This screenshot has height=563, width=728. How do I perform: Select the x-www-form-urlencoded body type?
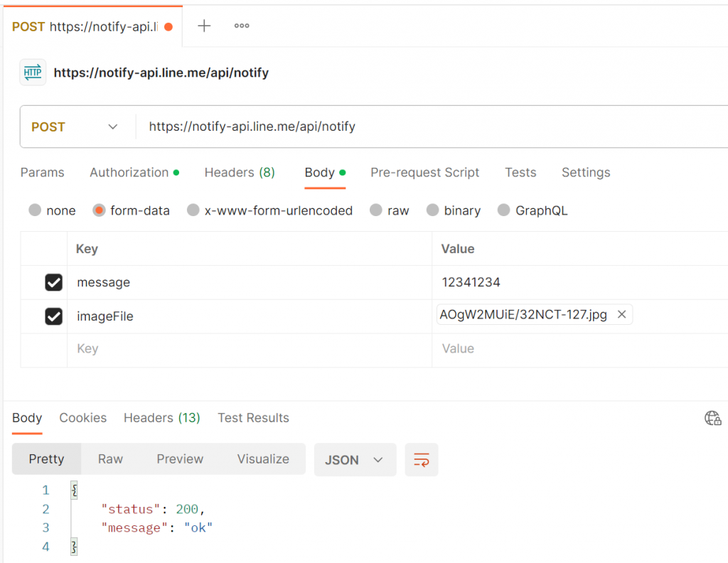pyautogui.click(x=193, y=210)
